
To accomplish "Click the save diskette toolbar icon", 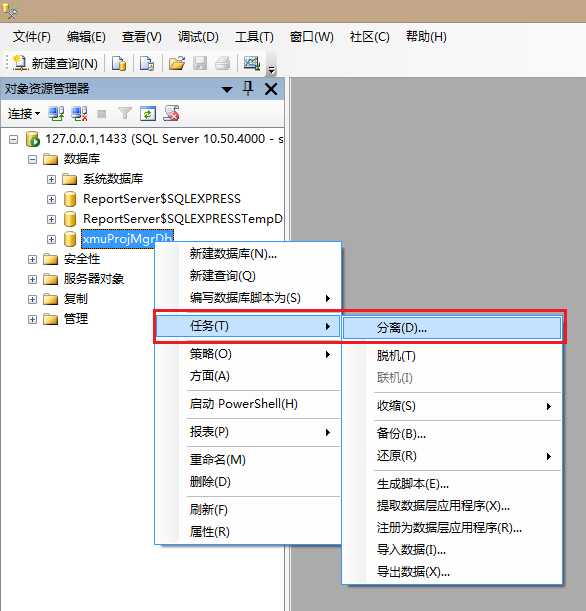I will (x=200, y=64).
